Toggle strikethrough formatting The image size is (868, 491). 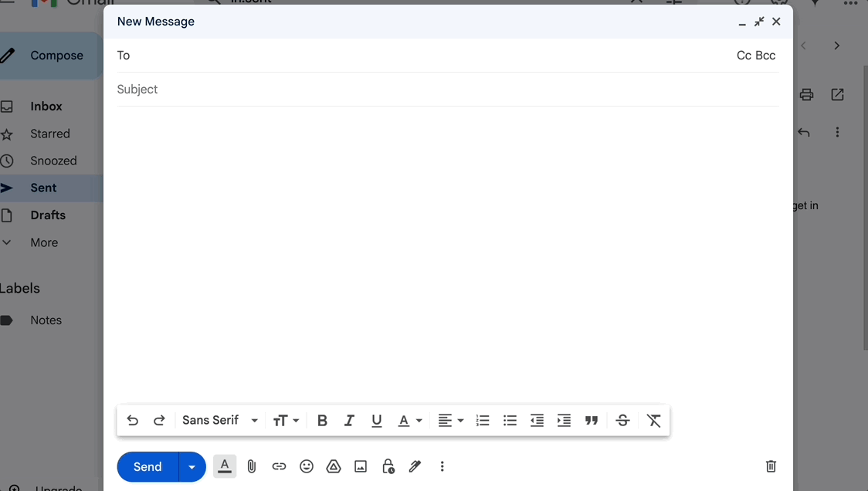tap(622, 421)
